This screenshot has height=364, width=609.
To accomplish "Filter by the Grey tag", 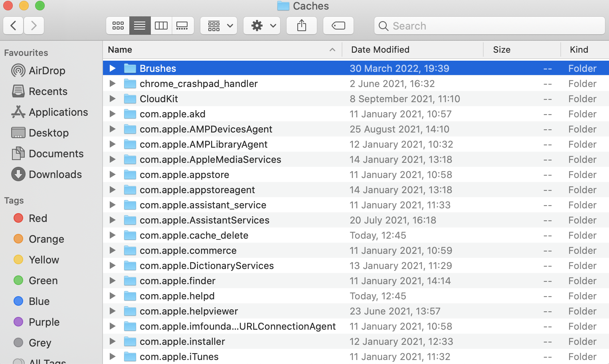I will (32, 343).
